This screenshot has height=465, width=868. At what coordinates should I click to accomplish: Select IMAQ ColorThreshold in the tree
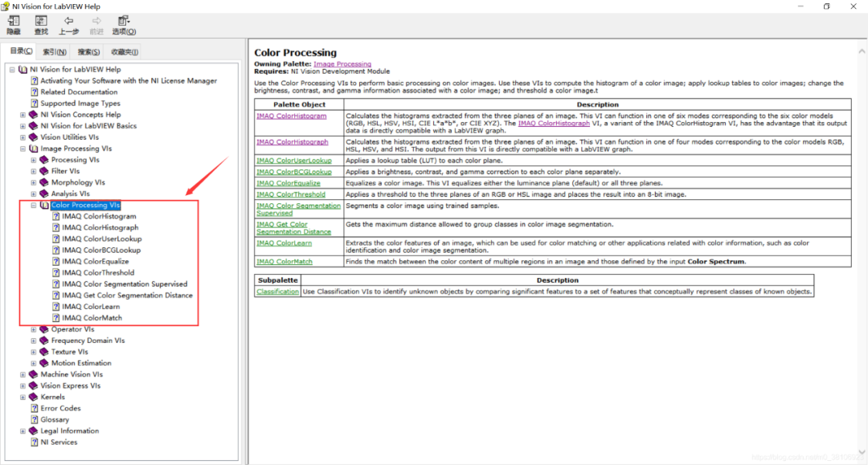(x=98, y=272)
